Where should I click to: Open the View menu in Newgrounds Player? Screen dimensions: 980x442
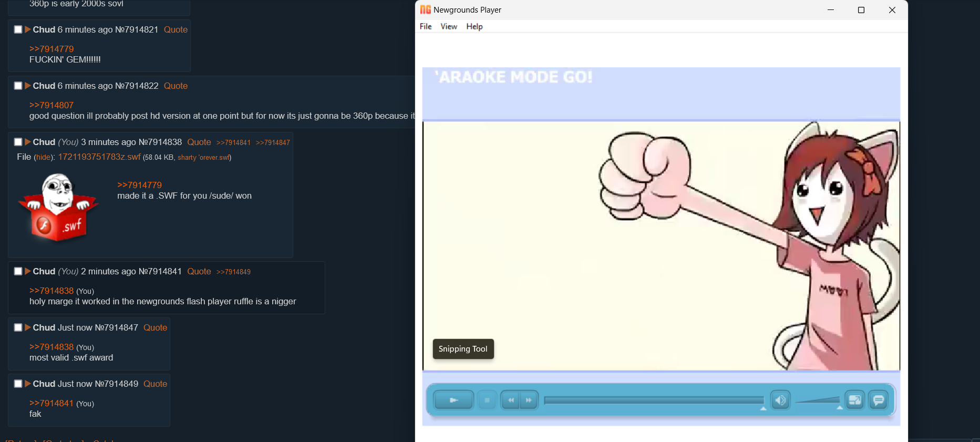tap(449, 26)
